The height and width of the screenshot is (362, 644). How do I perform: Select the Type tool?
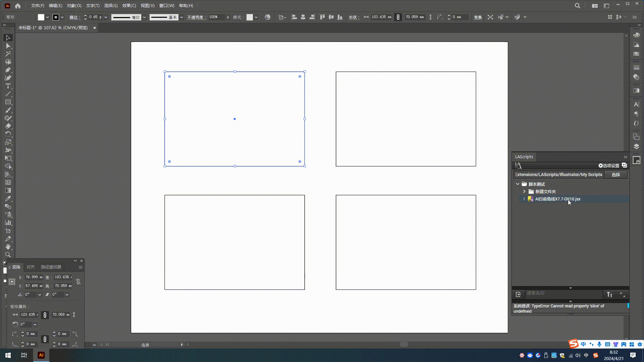[x=8, y=86]
